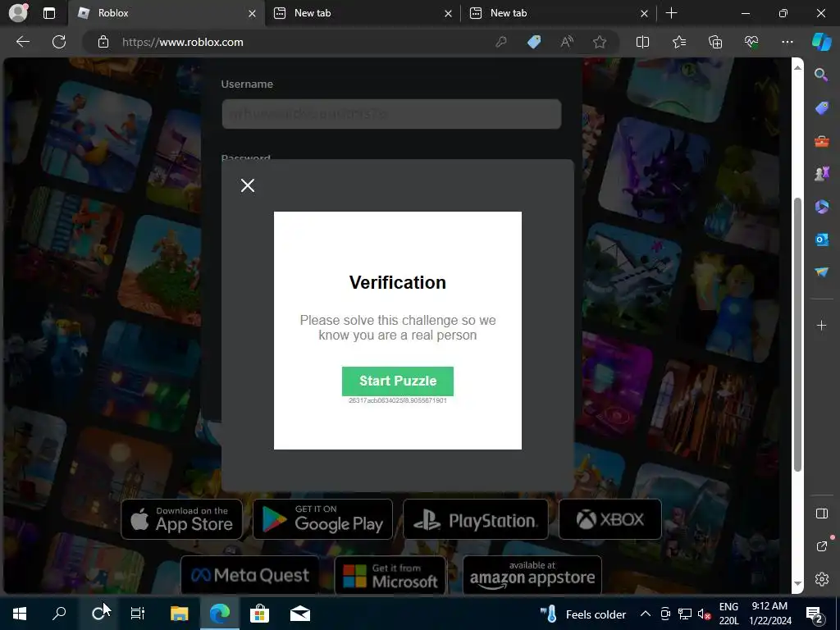The image size is (840, 630).
Task: Open the 9:12 AM clock and date
Action: tap(769, 614)
